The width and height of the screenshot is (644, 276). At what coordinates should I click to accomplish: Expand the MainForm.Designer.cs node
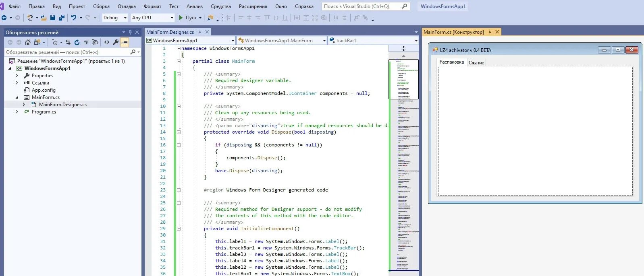[x=24, y=105]
